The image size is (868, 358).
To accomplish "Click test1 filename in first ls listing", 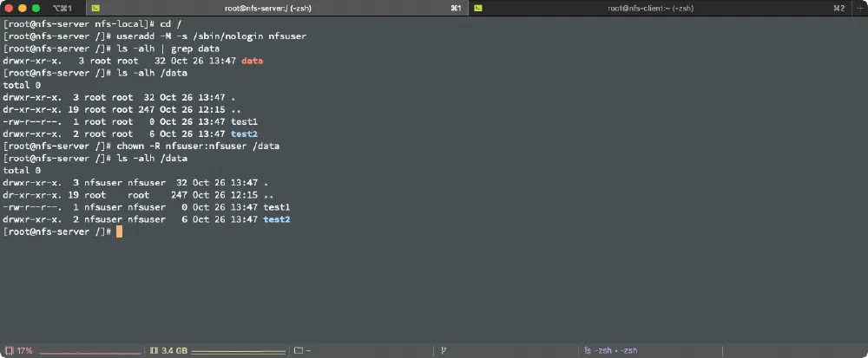I will point(244,121).
